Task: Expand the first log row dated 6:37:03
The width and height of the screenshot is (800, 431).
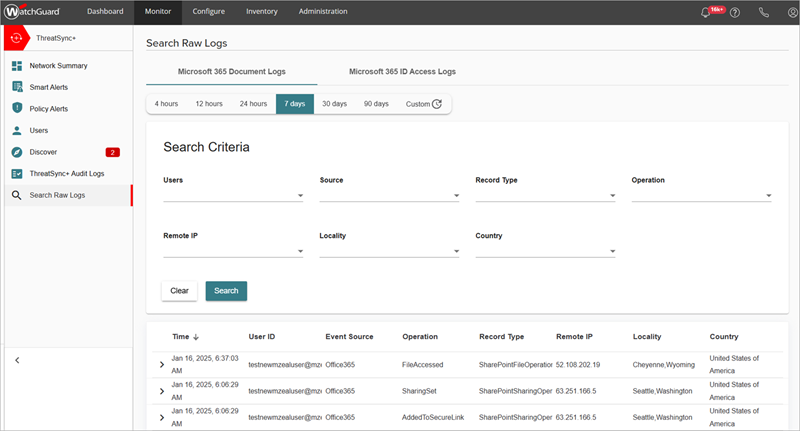Action: pos(162,364)
